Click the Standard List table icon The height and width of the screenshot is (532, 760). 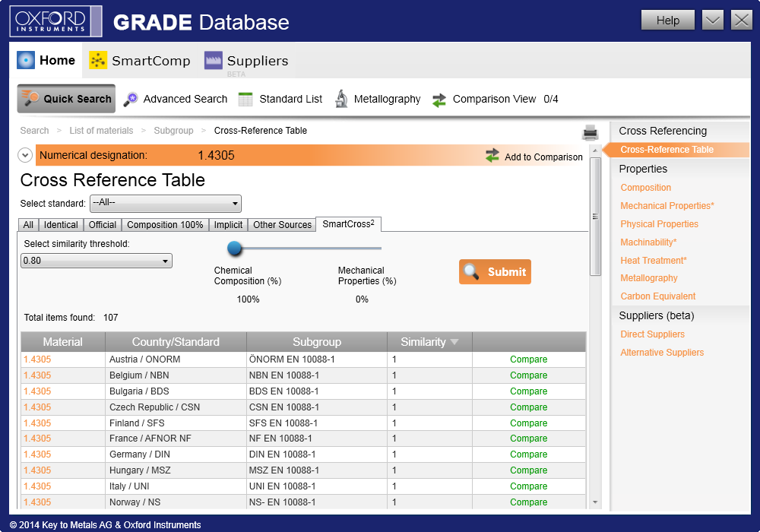[x=245, y=100]
